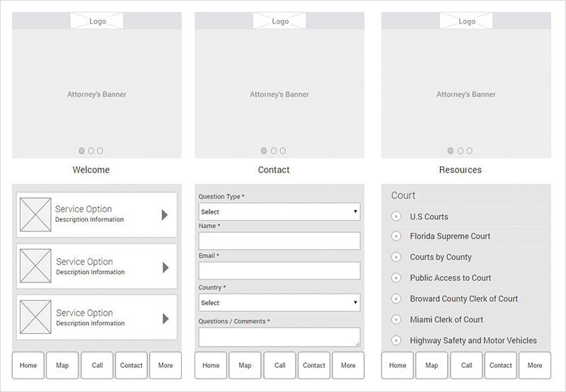Tap Home tab on the Welcome screen
The height and width of the screenshot is (392, 566).
pos(28,365)
